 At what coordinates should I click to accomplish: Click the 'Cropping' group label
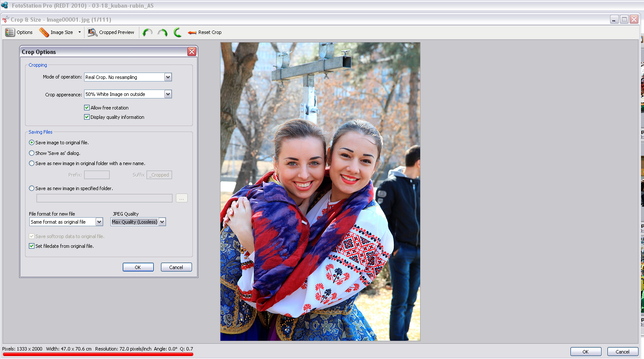(x=38, y=65)
